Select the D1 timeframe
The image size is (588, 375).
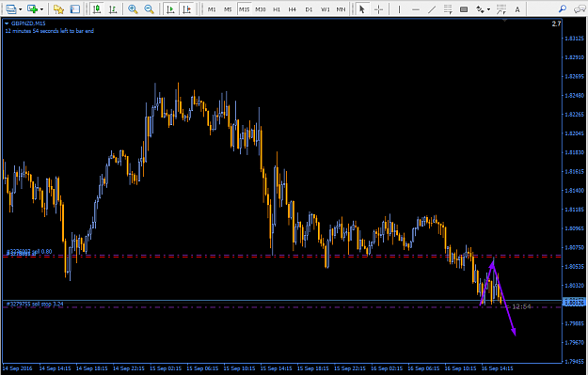click(x=309, y=9)
